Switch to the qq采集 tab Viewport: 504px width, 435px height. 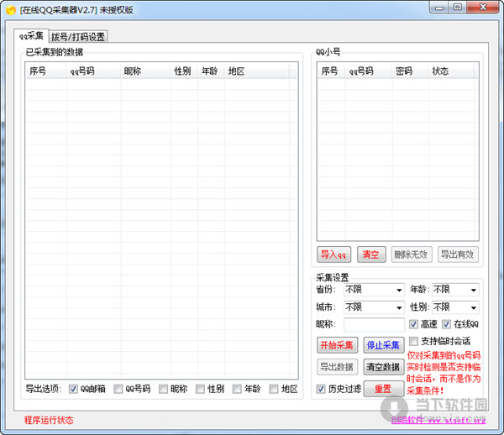[x=31, y=35]
